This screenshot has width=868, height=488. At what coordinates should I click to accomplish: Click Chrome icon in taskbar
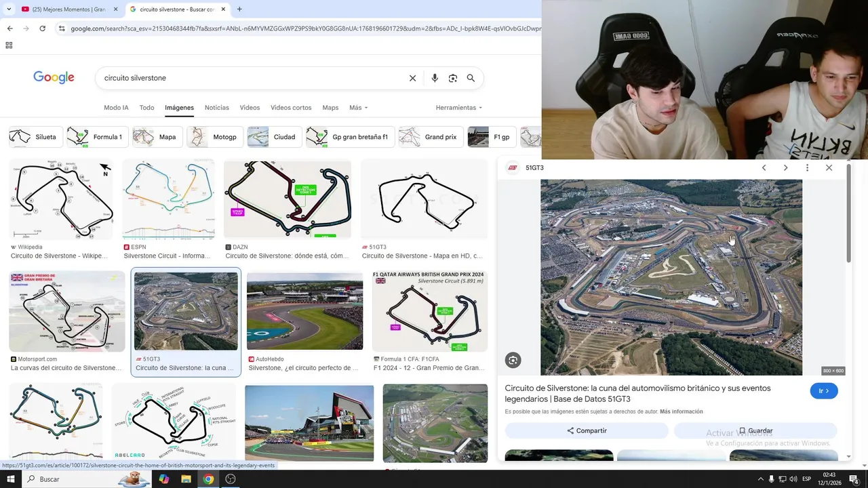(x=208, y=479)
